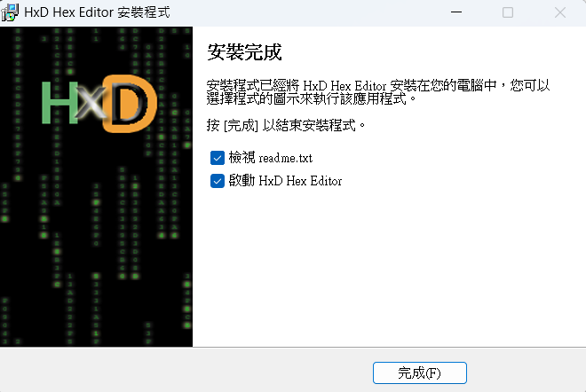
Task: Click the HxD logo image
Action: (99, 104)
